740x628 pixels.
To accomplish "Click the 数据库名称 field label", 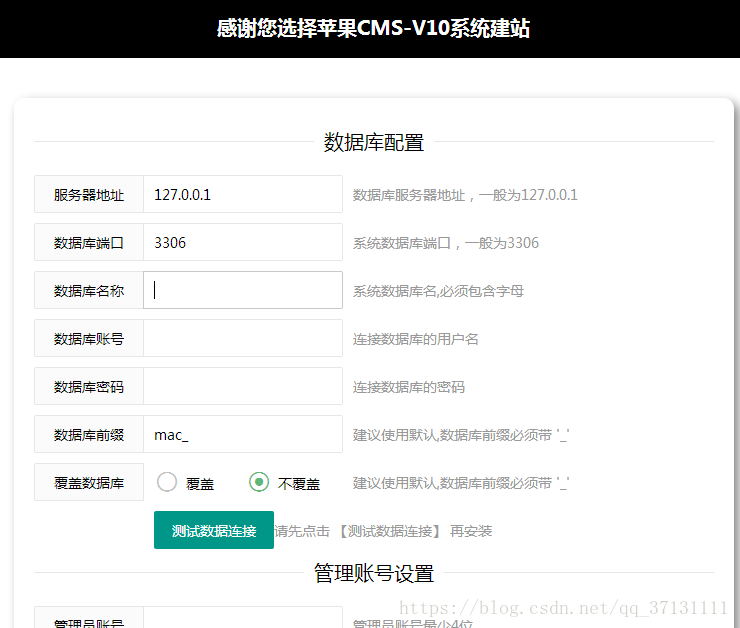I will 89,291.
